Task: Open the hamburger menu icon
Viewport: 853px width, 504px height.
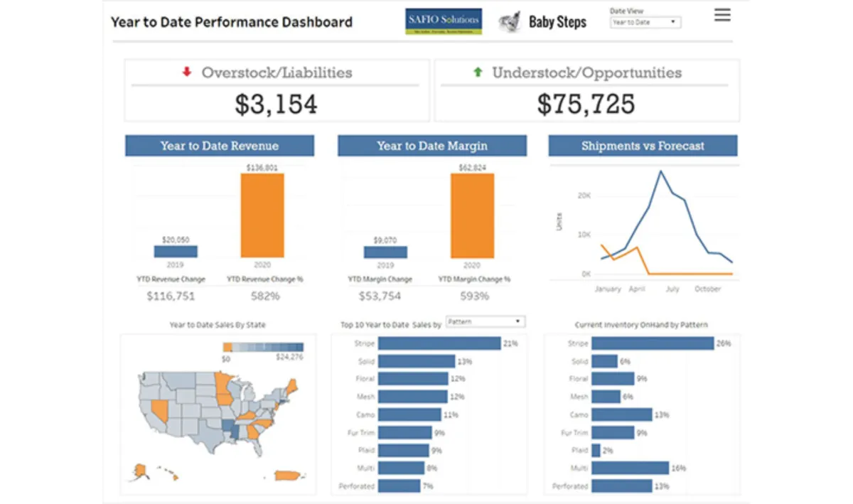Action: [x=722, y=15]
